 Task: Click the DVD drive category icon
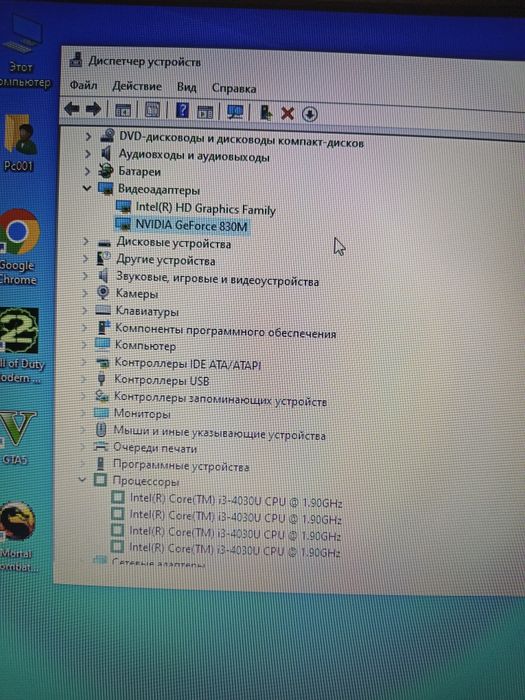click(107, 136)
